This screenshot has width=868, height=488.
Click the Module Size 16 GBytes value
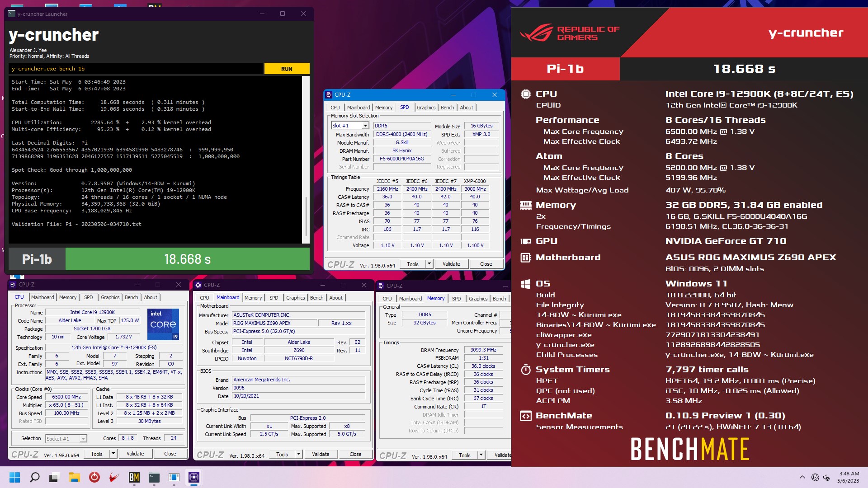481,126
